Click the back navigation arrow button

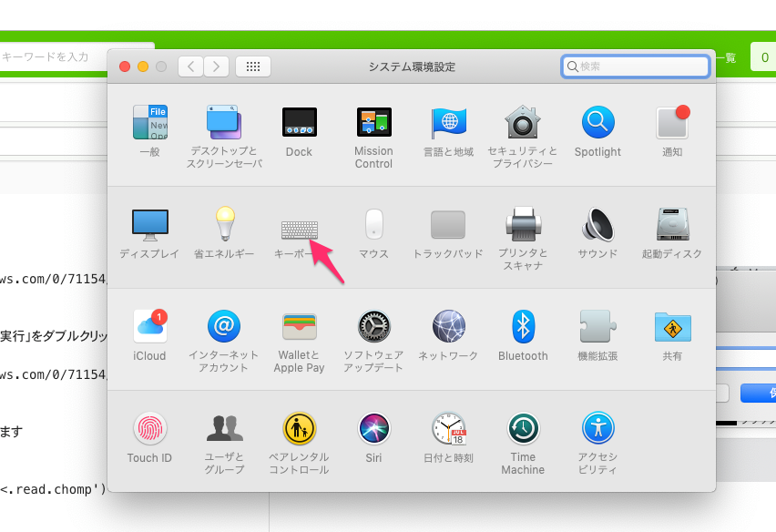190,66
